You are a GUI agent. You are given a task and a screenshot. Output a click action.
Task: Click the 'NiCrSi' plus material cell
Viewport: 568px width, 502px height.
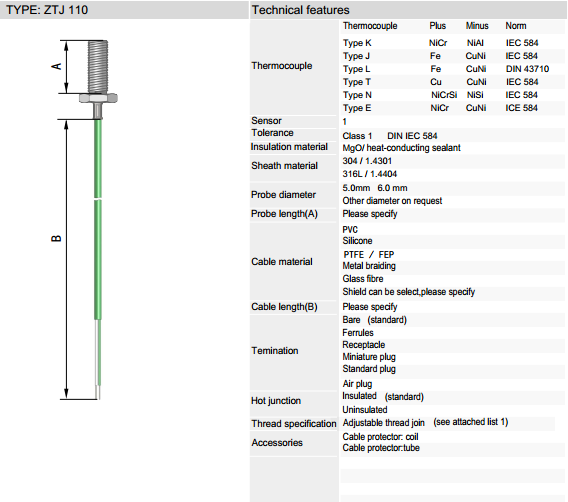pyautogui.click(x=444, y=95)
